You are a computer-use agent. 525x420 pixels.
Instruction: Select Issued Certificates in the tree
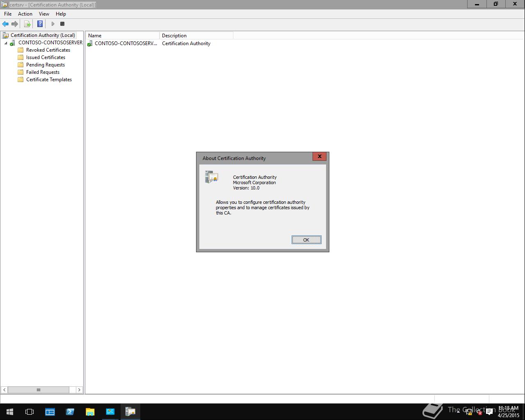46,57
